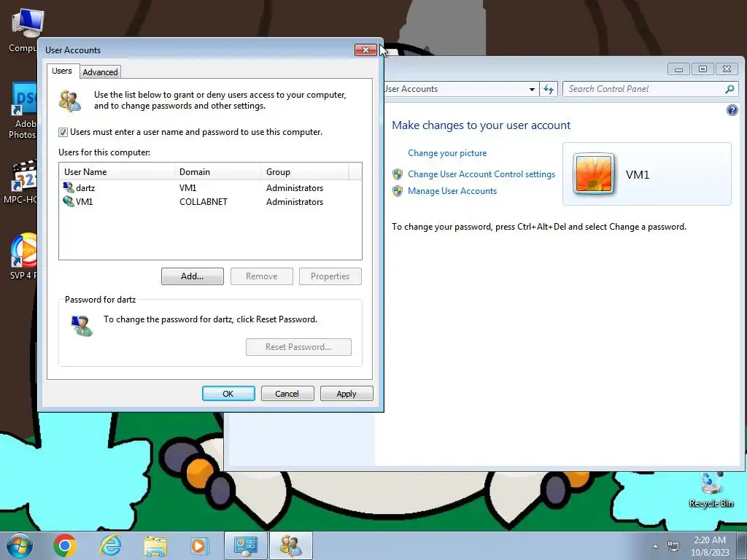Click the Administrators group cell for VM1
747x560 pixels.
coord(295,202)
